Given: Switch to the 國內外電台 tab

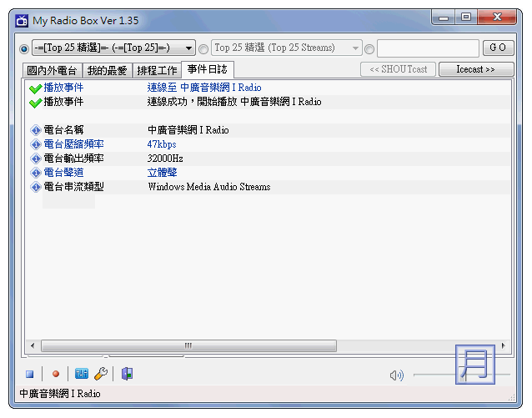Looking at the screenshot, I should 52,70.
